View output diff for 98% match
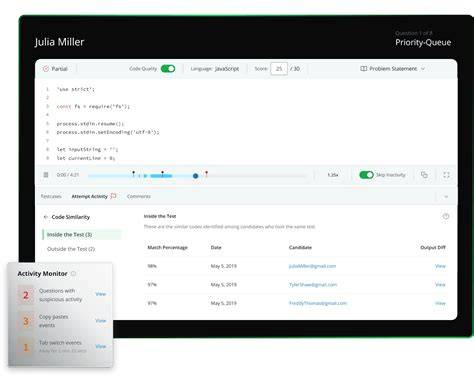 440,266
